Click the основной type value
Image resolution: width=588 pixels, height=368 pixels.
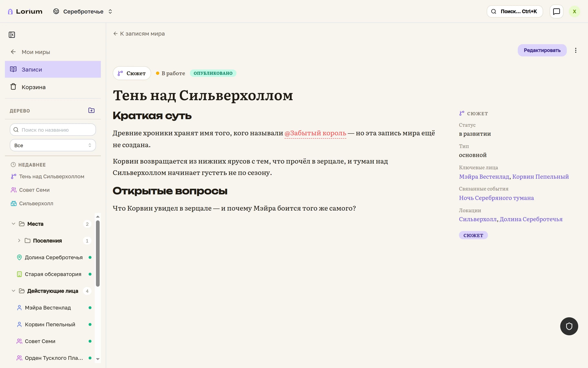coord(473,155)
